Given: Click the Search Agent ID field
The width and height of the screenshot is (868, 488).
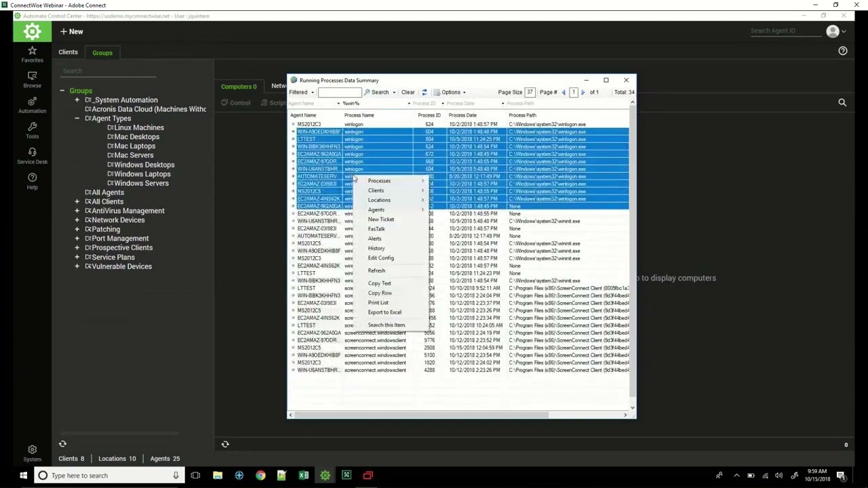Looking at the screenshot, I should click(784, 30).
